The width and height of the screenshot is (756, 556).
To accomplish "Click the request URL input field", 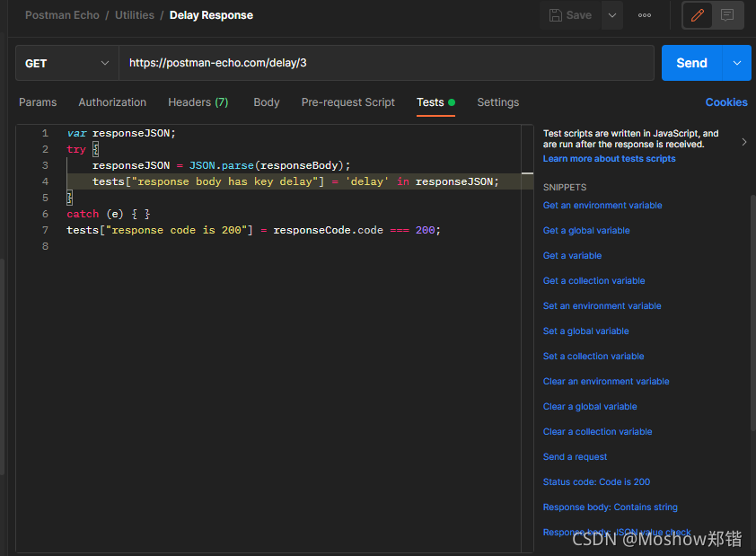I will 386,63.
